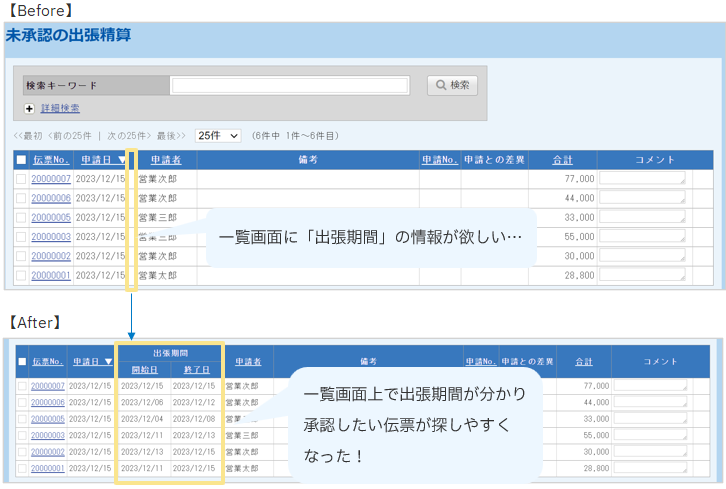Open voucher 20000003 link in After table

[x=48, y=435]
